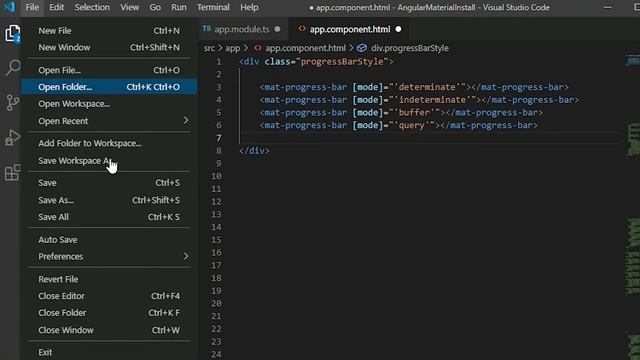Click line number 1 in gutter
640x360 pixels.
(x=219, y=62)
